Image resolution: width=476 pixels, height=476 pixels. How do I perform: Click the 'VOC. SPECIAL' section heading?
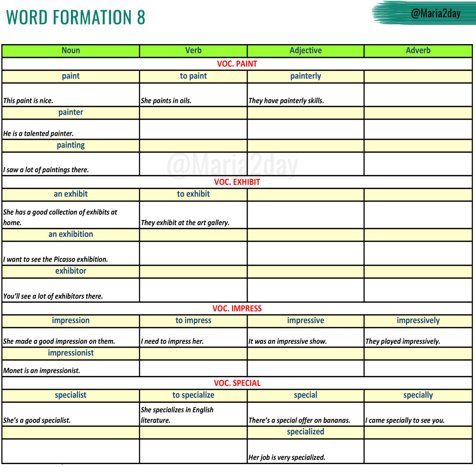pyautogui.click(x=237, y=383)
